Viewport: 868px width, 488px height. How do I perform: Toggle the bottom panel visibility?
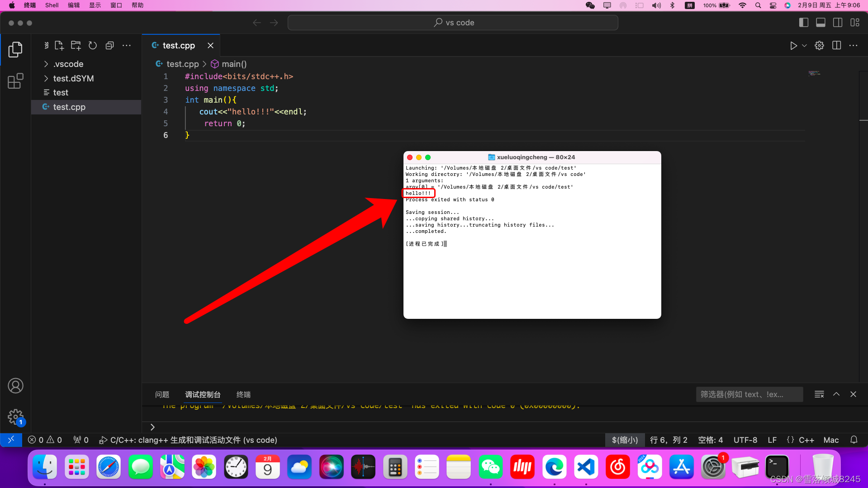(x=821, y=23)
